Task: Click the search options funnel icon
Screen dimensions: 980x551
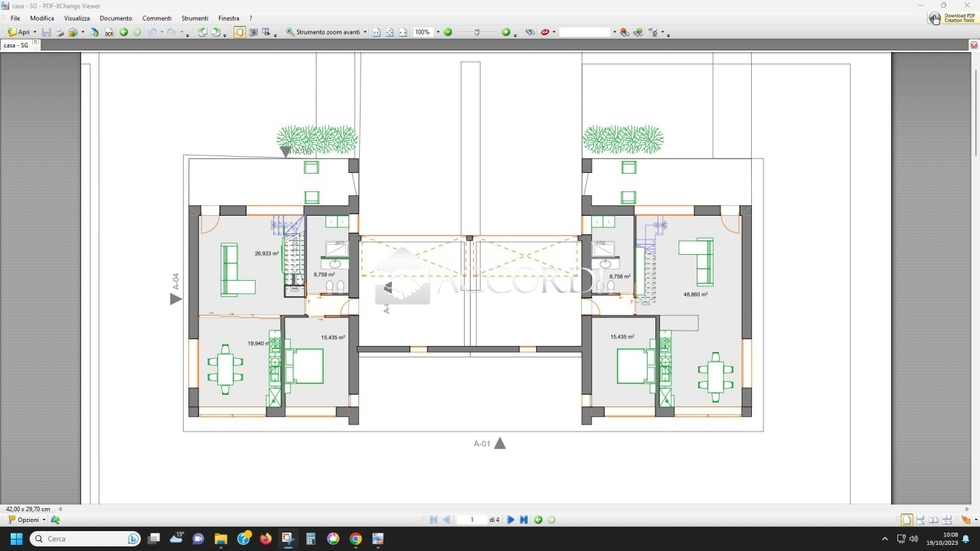Action: 654,32
